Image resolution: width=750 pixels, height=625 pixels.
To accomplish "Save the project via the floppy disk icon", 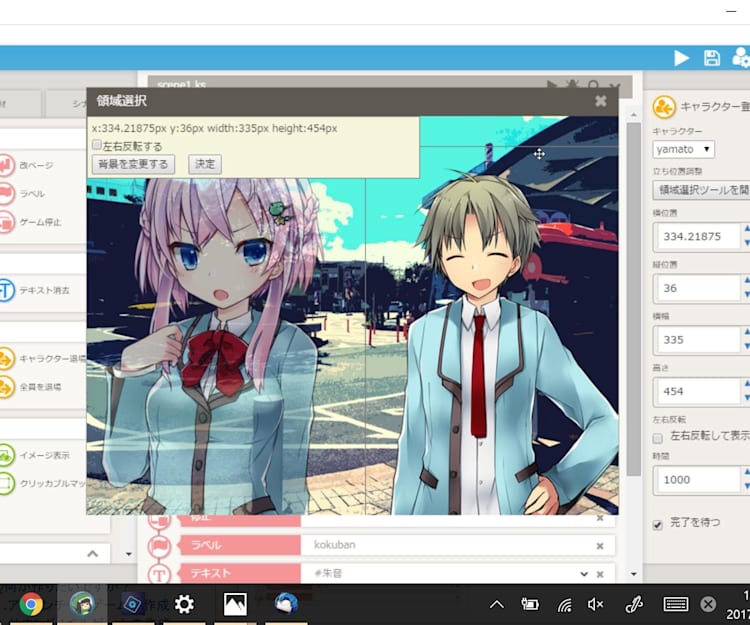I will point(712,58).
